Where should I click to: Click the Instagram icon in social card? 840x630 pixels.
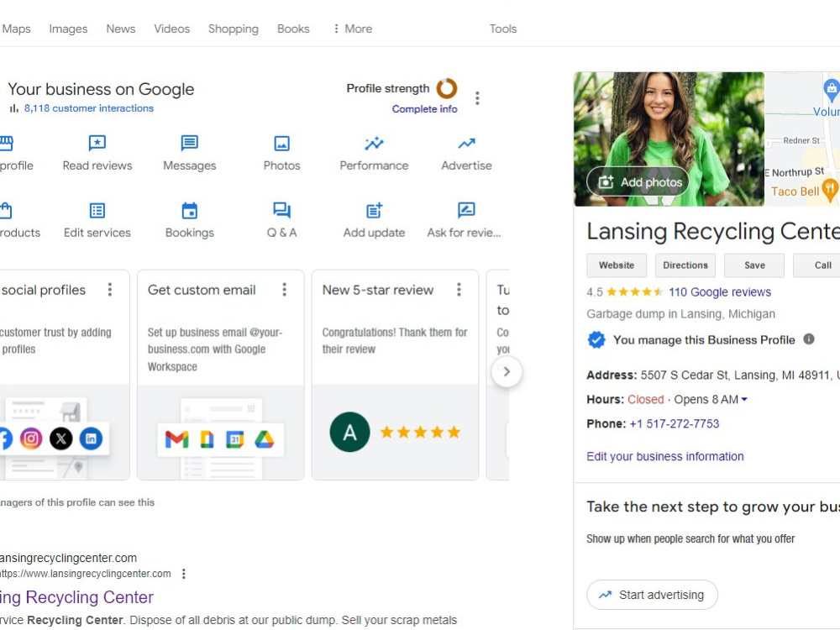click(x=31, y=438)
